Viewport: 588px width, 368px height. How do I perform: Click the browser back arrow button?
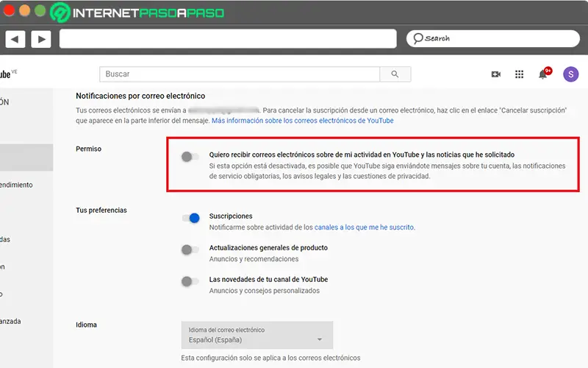coord(15,39)
